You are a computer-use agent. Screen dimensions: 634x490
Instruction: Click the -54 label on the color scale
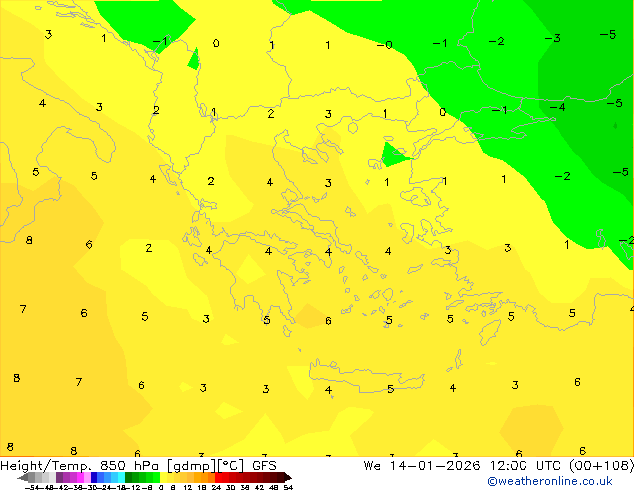[x=32, y=487]
